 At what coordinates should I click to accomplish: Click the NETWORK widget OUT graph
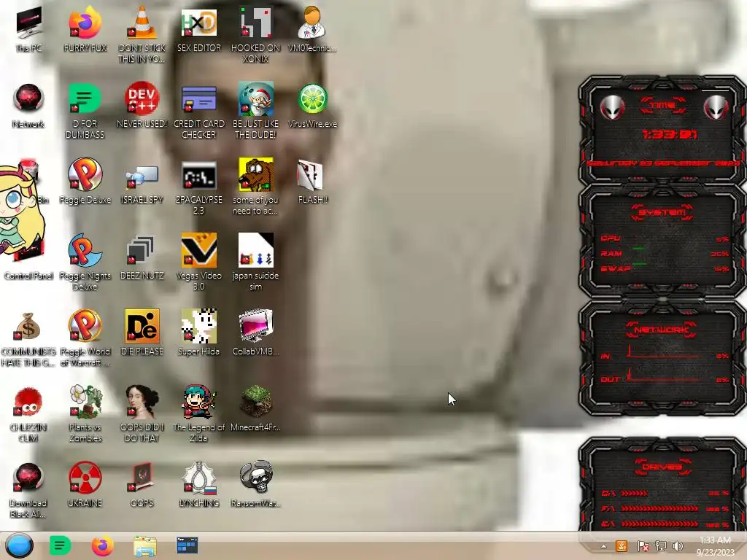click(x=664, y=376)
